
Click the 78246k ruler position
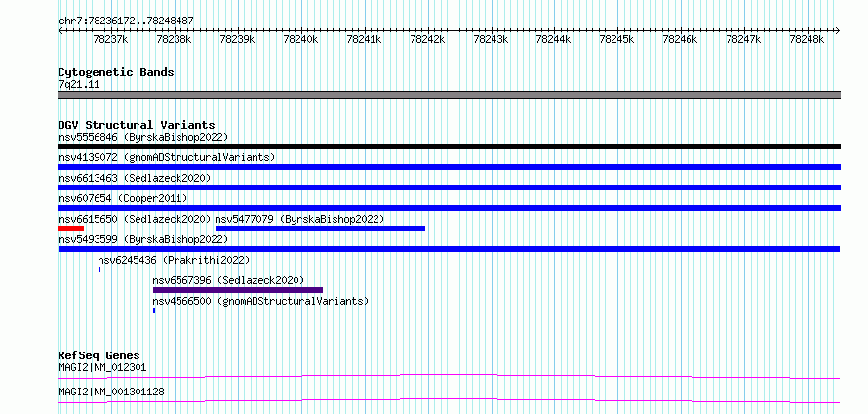[x=681, y=39]
